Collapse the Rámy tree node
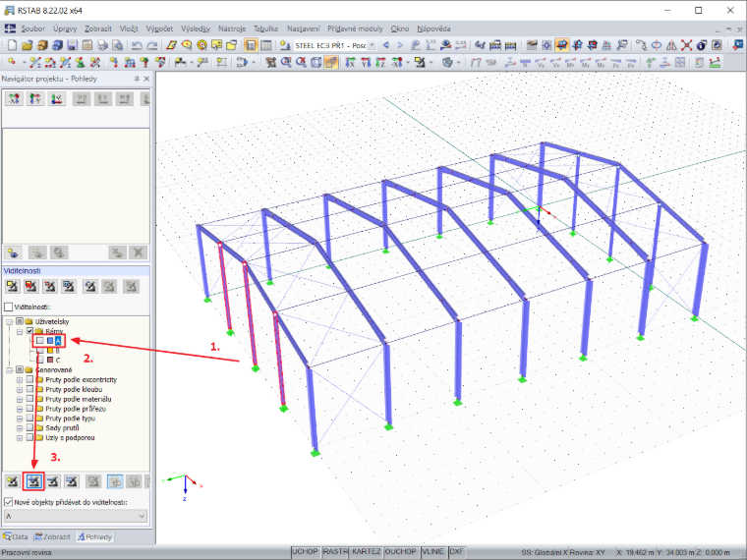This screenshot has width=747, height=560. 20,331
